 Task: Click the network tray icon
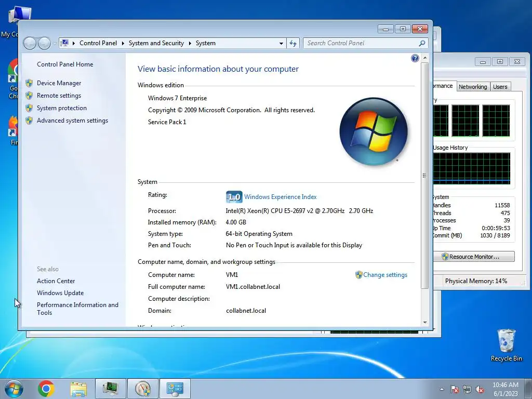coord(467,390)
